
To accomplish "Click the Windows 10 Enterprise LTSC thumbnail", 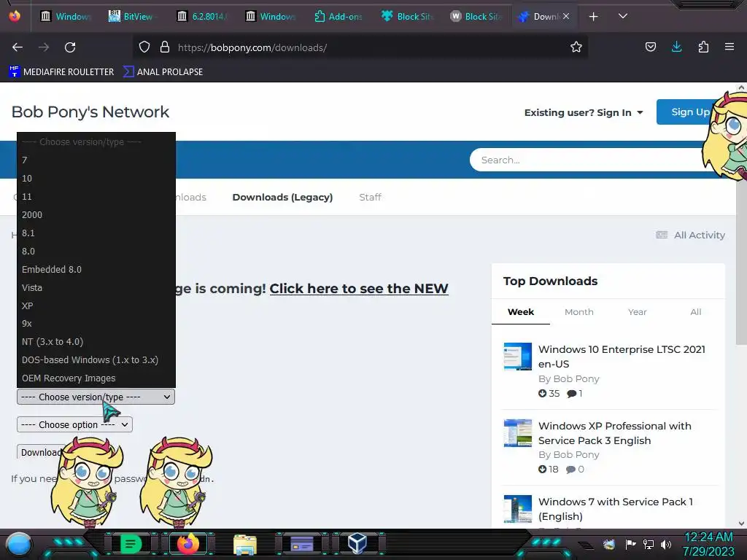I will click(518, 356).
